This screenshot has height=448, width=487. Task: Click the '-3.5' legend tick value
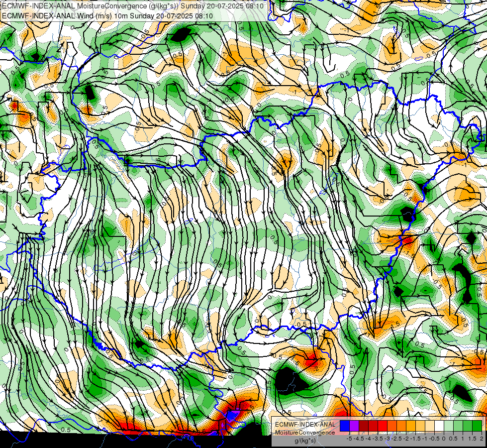[x=378, y=439]
